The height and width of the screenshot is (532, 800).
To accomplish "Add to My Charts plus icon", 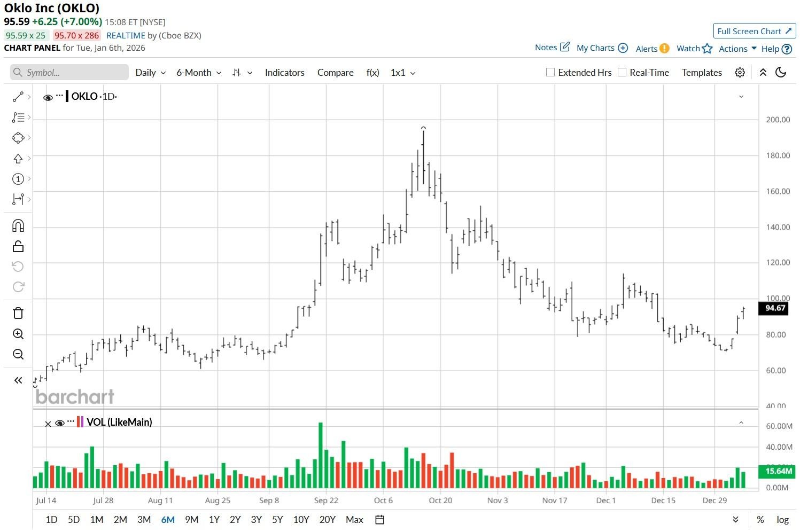I will click(623, 48).
